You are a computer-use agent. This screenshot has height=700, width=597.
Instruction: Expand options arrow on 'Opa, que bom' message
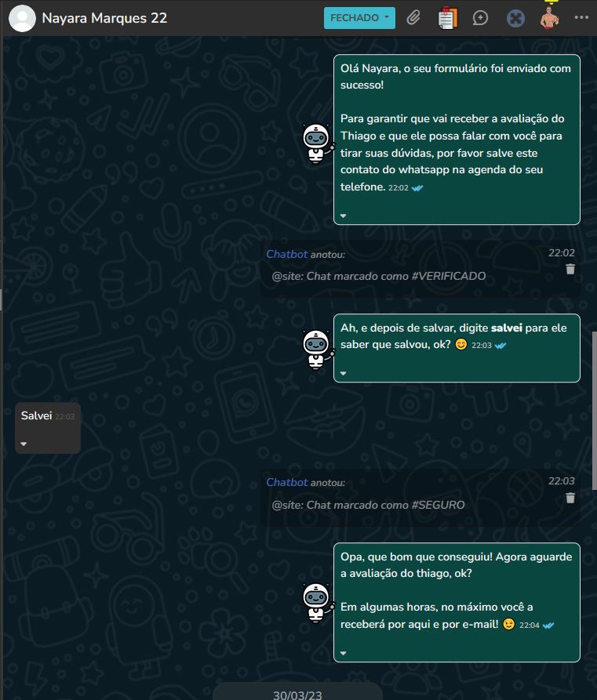[x=343, y=653]
